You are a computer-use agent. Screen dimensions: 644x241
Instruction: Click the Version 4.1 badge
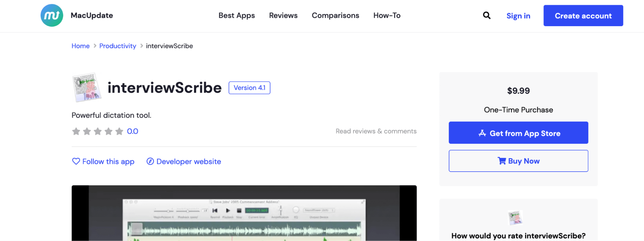pyautogui.click(x=249, y=88)
